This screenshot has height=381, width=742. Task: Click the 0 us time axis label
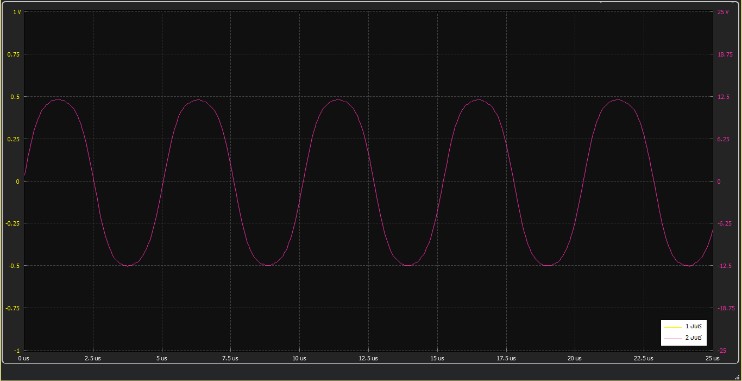24,359
